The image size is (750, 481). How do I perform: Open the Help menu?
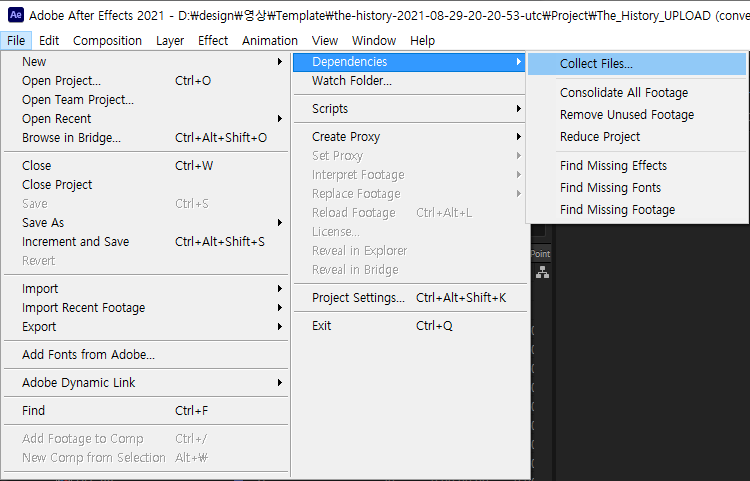pyautogui.click(x=422, y=41)
